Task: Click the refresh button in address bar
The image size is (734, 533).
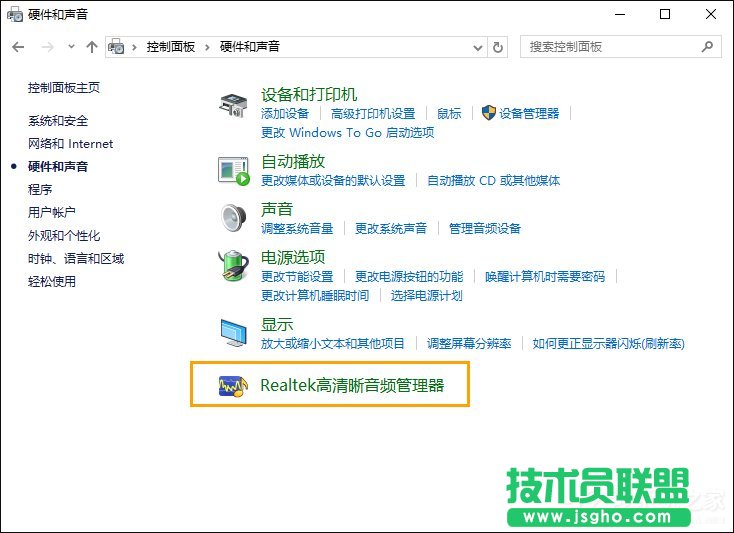Action: [x=498, y=47]
